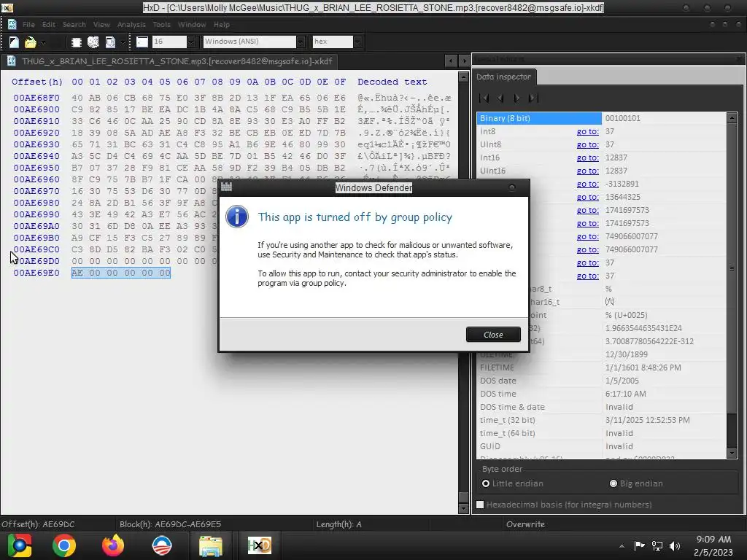Click offset row 00AE68F0 in hex view
Viewport: 747px width, 560px height.
pos(36,98)
